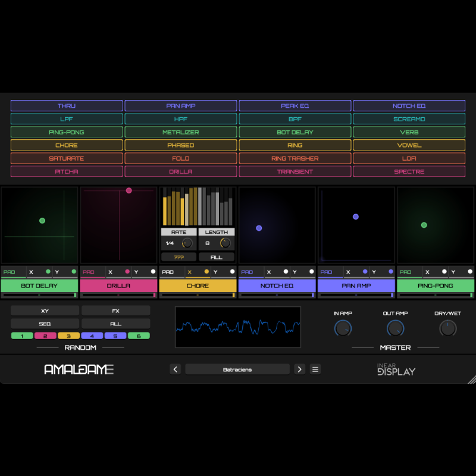Switch NOTCH EQ slot to PAD mode
This screenshot has width=476, height=476.
251,272
